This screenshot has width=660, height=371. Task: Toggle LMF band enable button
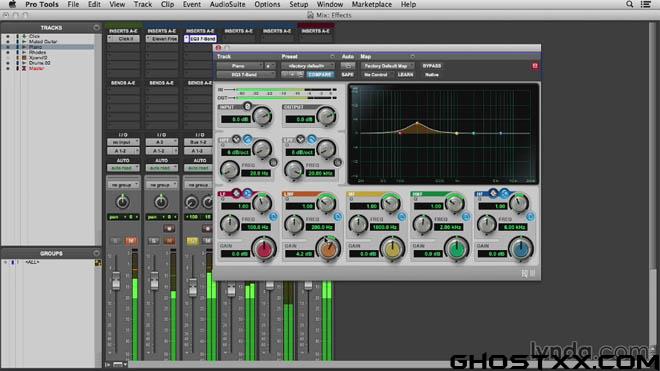pos(338,217)
